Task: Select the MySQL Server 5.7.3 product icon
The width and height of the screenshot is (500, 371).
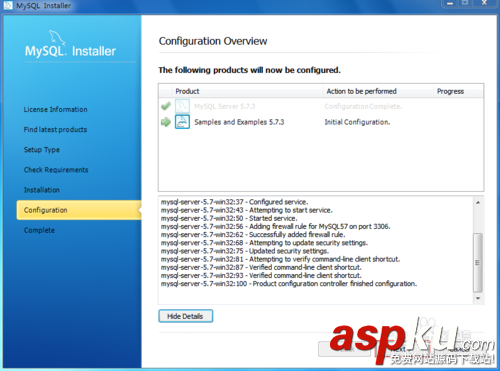Action: coord(182,106)
